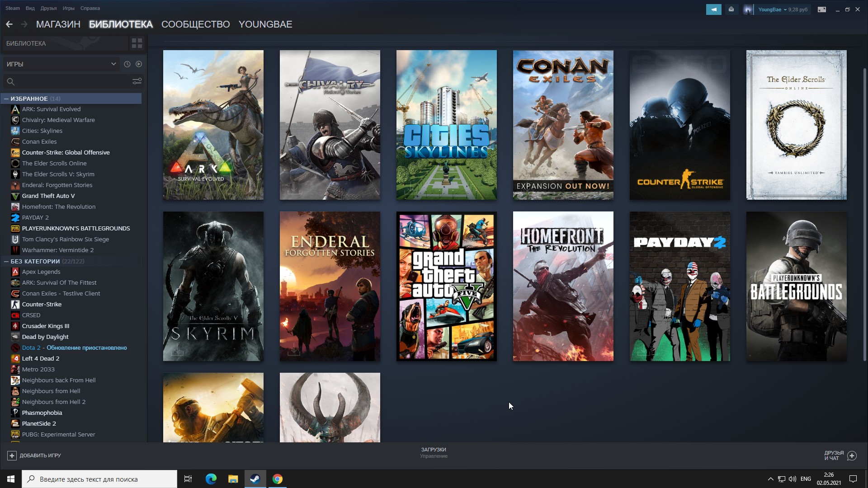This screenshot has height=488, width=868.
Task: Open the СООБЩЕСТВО section
Action: [x=196, y=24]
